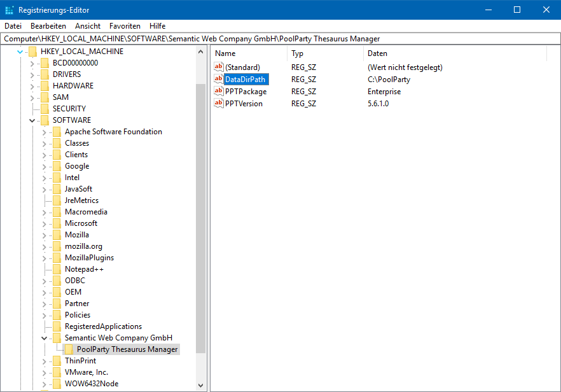
Task: Click the tree pane vertical scrollbar thumb
Action: pyautogui.click(x=201, y=218)
